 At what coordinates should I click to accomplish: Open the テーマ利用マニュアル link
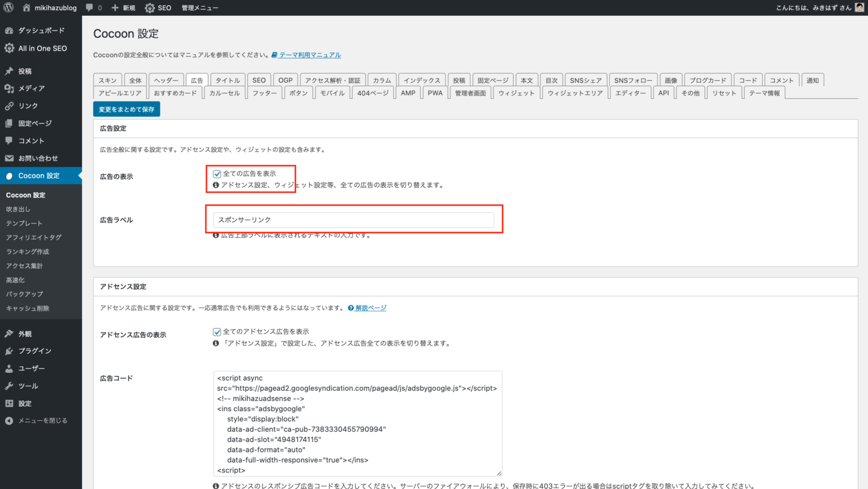(x=310, y=55)
